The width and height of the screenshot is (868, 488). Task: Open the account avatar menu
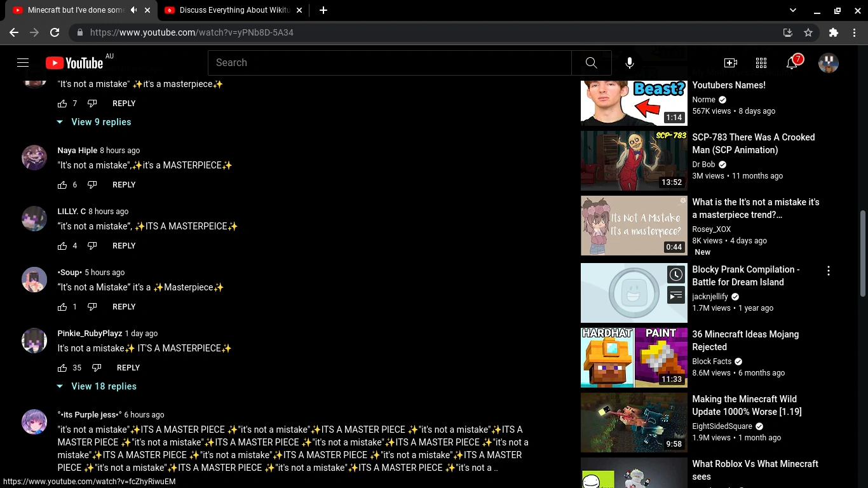(829, 63)
